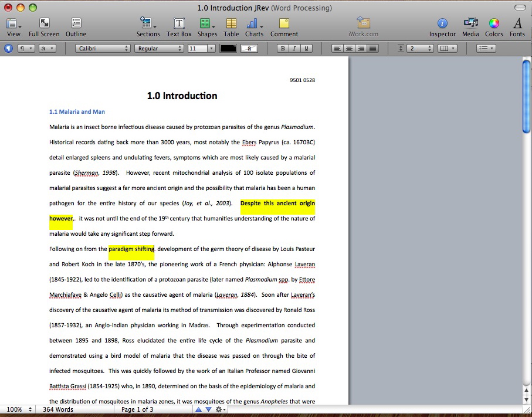This screenshot has height=417, width=532.
Task: Go to previous page arrow
Action: (x=199, y=409)
